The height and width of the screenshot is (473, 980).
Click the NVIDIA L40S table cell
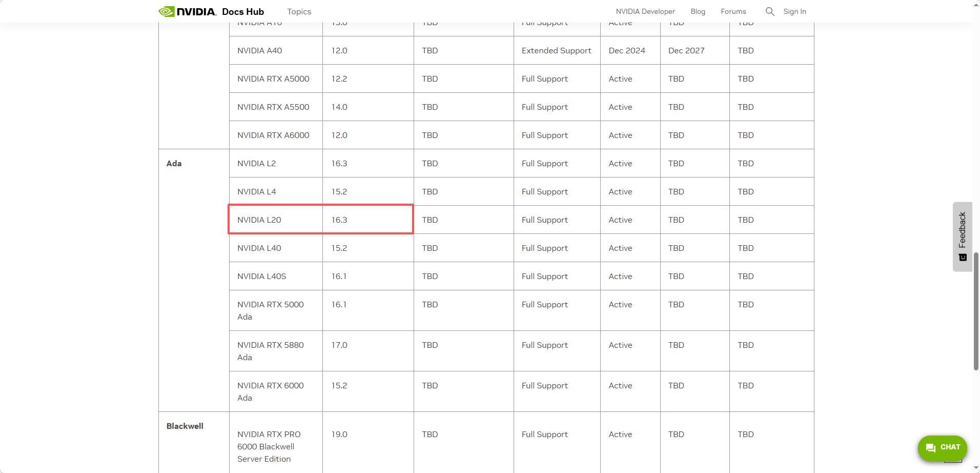(261, 276)
